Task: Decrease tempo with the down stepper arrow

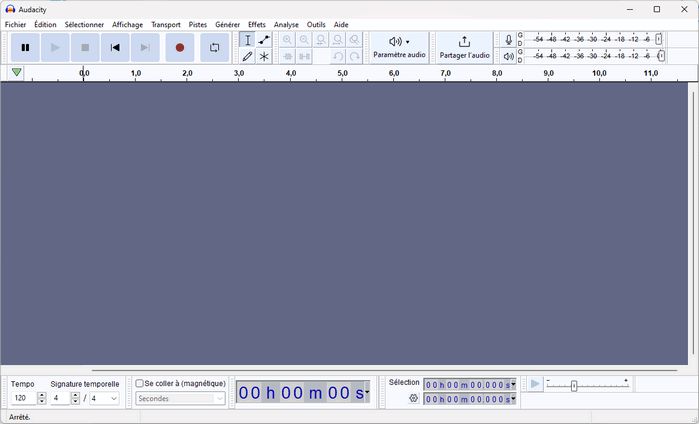Action: coord(42,401)
